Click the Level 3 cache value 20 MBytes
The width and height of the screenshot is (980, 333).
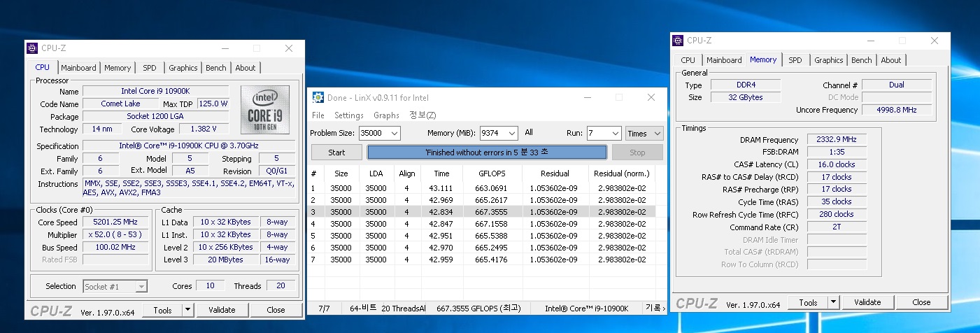coord(226,260)
